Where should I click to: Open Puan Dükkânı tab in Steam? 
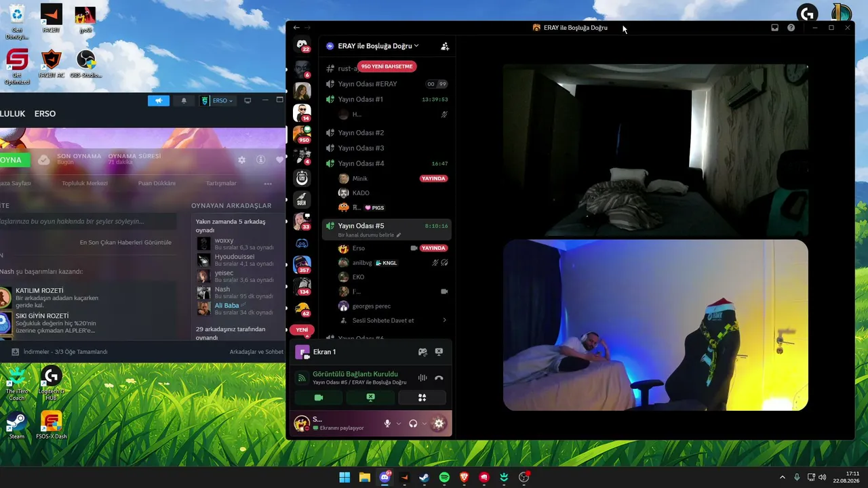pyautogui.click(x=157, y=184)
